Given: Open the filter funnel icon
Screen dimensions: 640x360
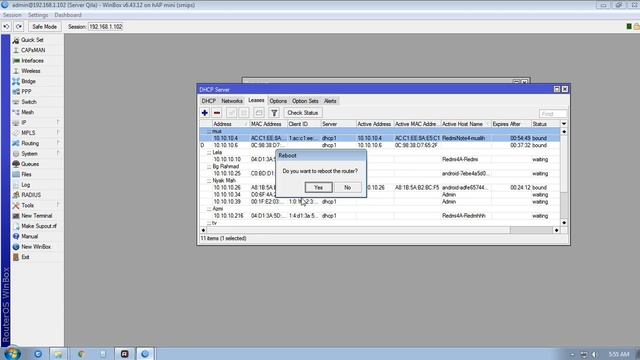Looking at the screenshot, I should click(274, 113).
